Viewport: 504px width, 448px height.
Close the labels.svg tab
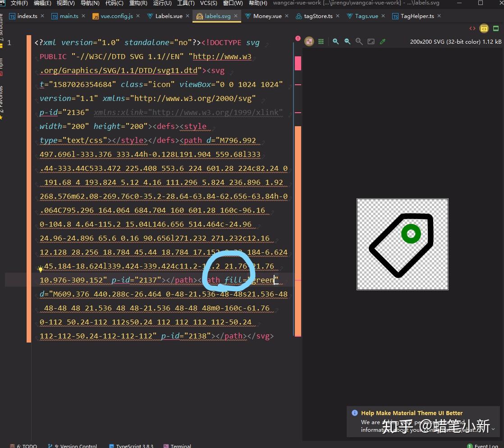coord(236,16)
